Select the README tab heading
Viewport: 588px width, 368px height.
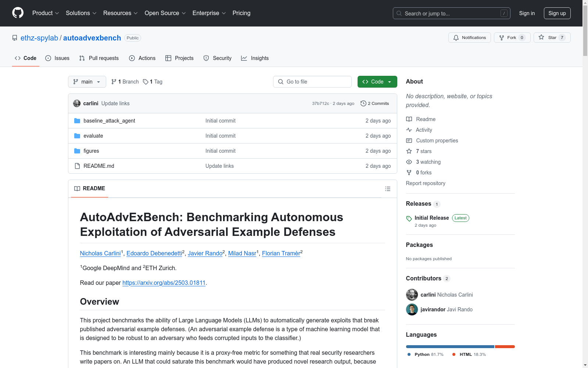90,188
